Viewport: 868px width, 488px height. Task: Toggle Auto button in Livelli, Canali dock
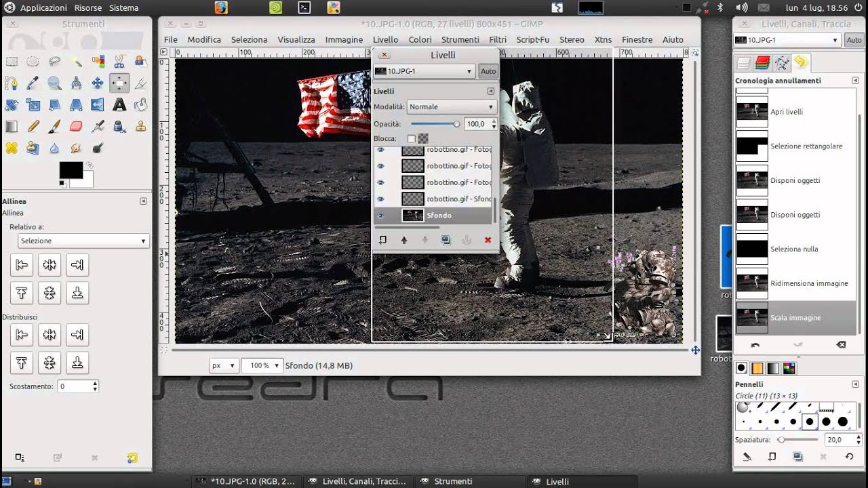click(854, 40)
